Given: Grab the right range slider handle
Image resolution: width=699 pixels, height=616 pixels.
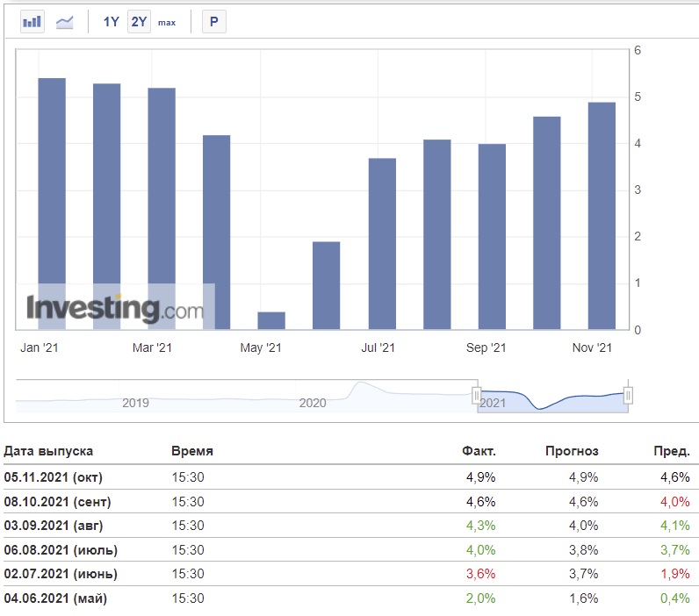Looking at the screenshot, I should [628, 395].
